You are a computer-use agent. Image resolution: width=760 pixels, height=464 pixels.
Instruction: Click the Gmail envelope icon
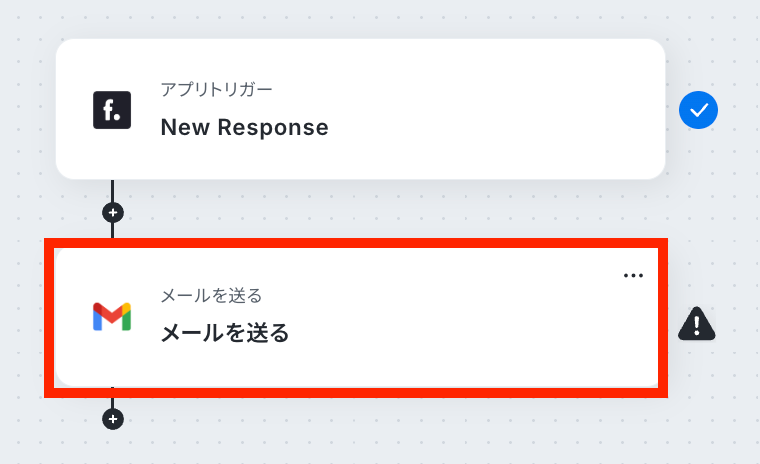pos(112,316)
